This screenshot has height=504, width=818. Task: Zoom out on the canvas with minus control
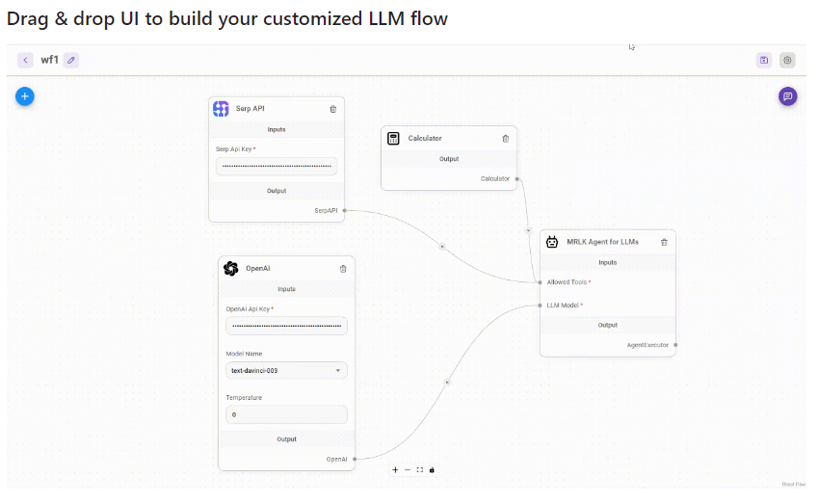pos(408,470)
